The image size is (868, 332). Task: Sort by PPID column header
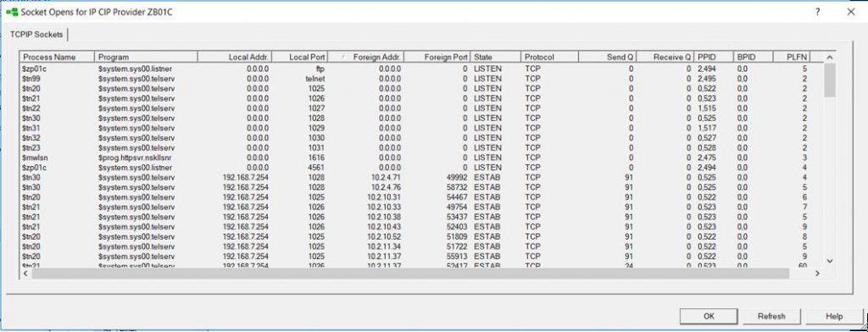pyautogui.click(x=714, y=57)
